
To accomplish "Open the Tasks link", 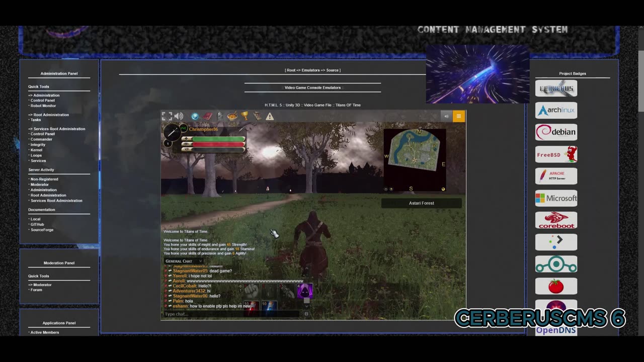I will pyautogui.click(x=35, y=120).
